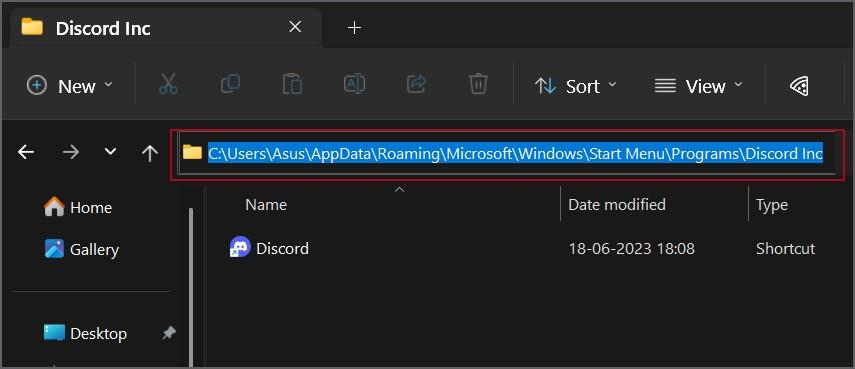This screenshot has width=855, height=369.
Task: Open recent locations chevron
Action: pos(111,152)
